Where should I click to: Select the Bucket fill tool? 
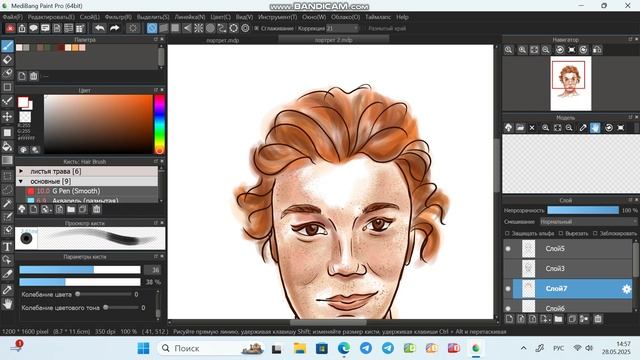pos(7,146)
